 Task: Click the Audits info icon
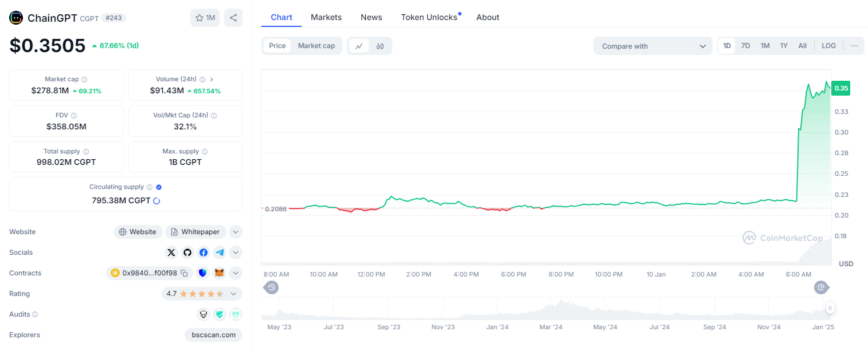point(35,314)
